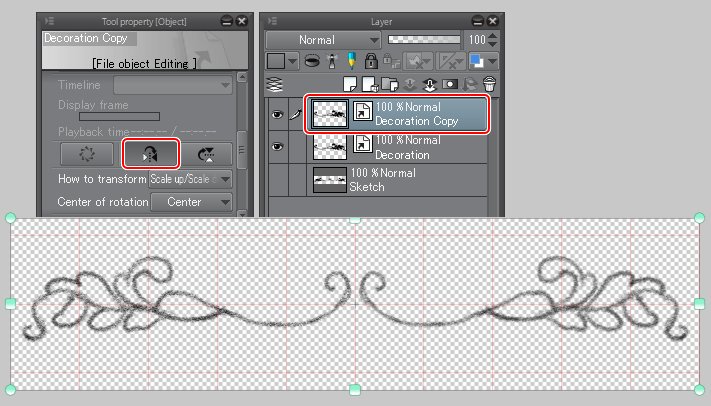Toggle Set as draft layer pencil icon
711x406 pixels.
[x=351, y=61]
